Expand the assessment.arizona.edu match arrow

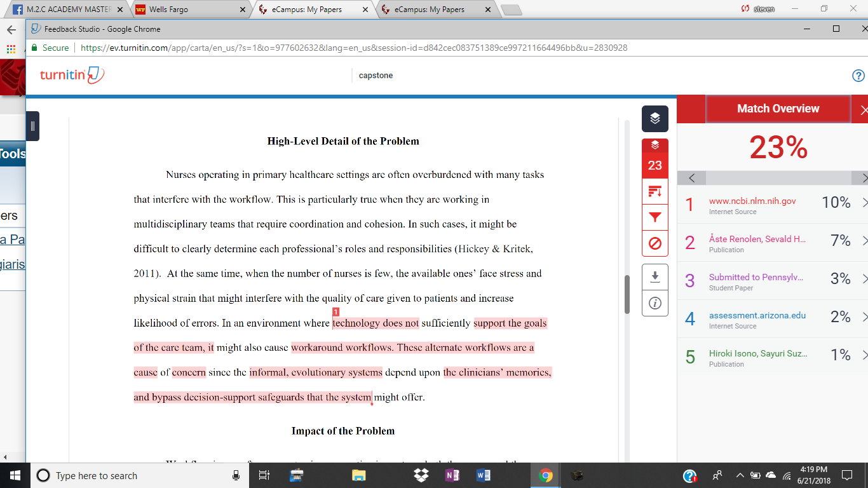864,317
